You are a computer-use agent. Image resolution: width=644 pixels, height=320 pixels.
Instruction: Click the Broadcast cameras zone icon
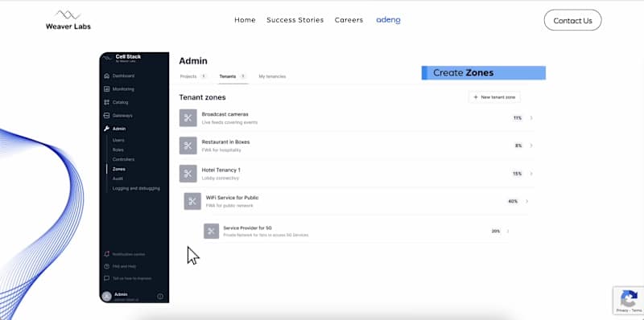pyautogui.click(x=188, y=117)
